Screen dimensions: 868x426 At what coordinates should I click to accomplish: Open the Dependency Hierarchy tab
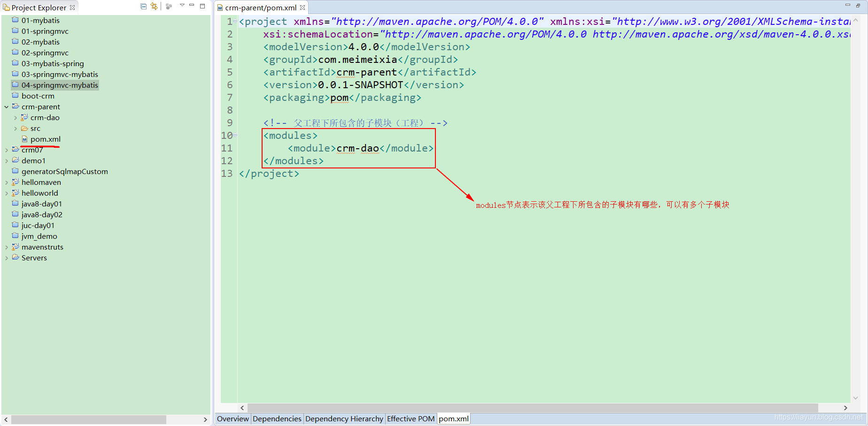[344, 418]
